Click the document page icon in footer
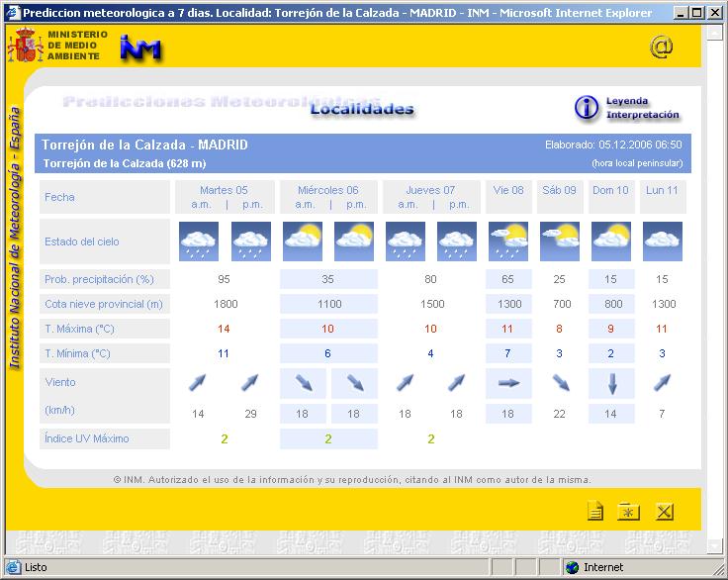728x580 pixels. click(x=595, y=511)
